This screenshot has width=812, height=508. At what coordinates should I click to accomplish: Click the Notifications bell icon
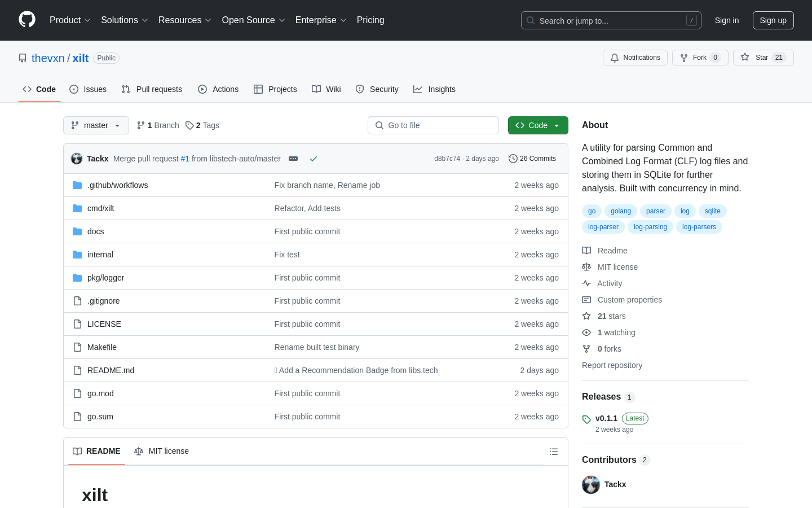(615, 58)
